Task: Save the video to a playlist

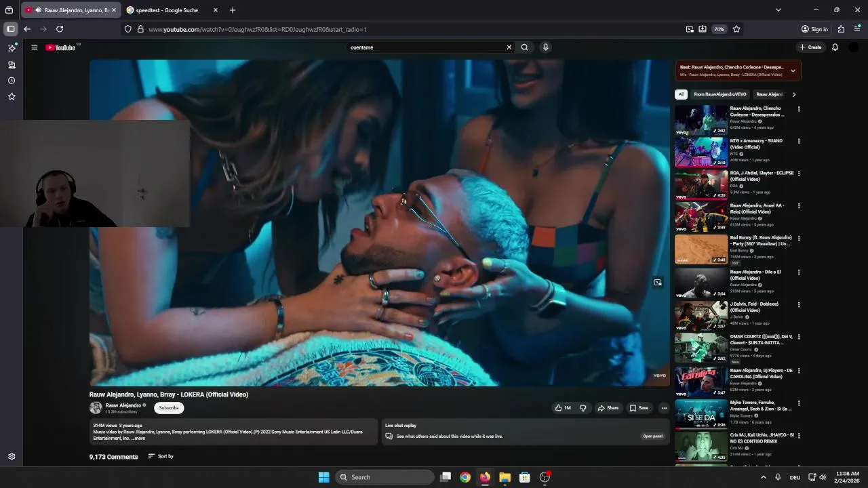Action: click(639, 408)
